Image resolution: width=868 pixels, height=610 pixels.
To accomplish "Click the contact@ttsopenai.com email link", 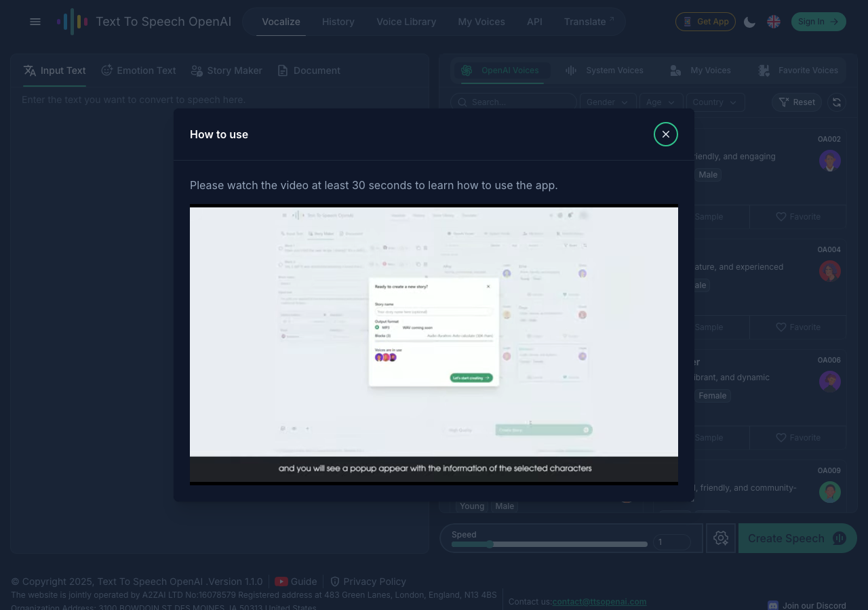I will click(x=599, y=602).
